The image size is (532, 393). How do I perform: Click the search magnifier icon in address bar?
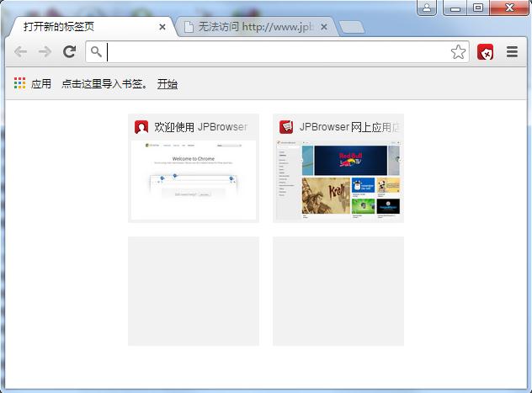tap(96, 51)
